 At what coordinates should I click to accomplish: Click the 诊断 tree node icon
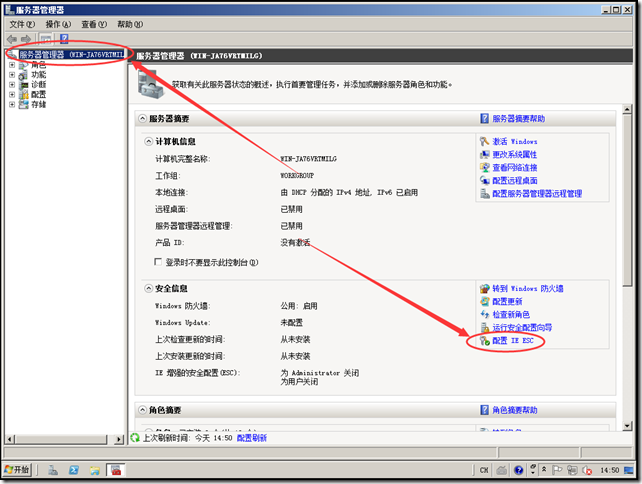(24, 85)
